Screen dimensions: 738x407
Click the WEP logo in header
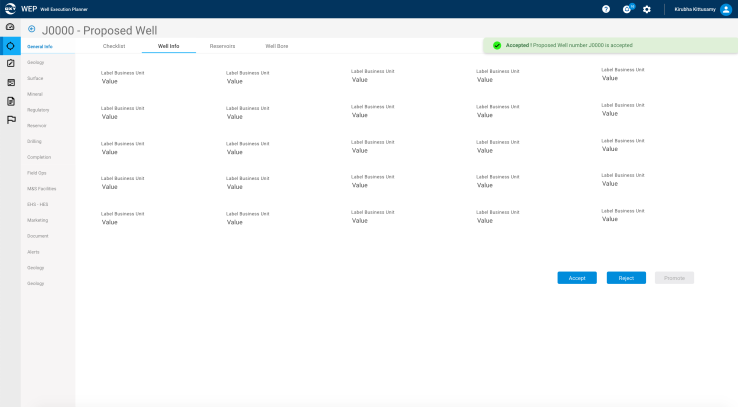(x=10, y=9)
